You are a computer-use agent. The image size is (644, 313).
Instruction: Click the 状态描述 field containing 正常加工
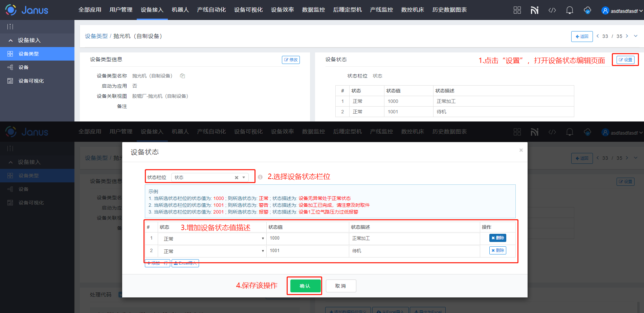pyautogui.click(x=415, y=238)
